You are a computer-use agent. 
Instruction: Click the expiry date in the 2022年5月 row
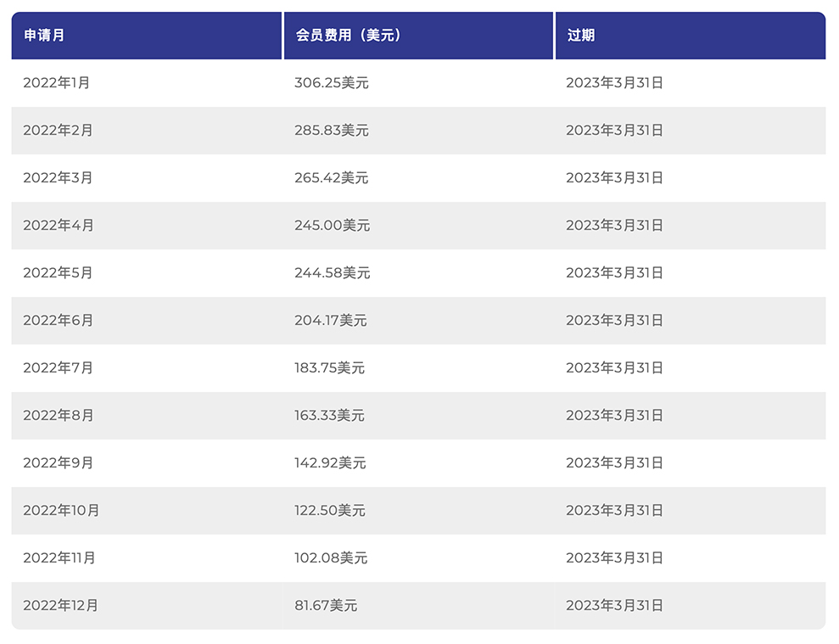coord(614,273)
